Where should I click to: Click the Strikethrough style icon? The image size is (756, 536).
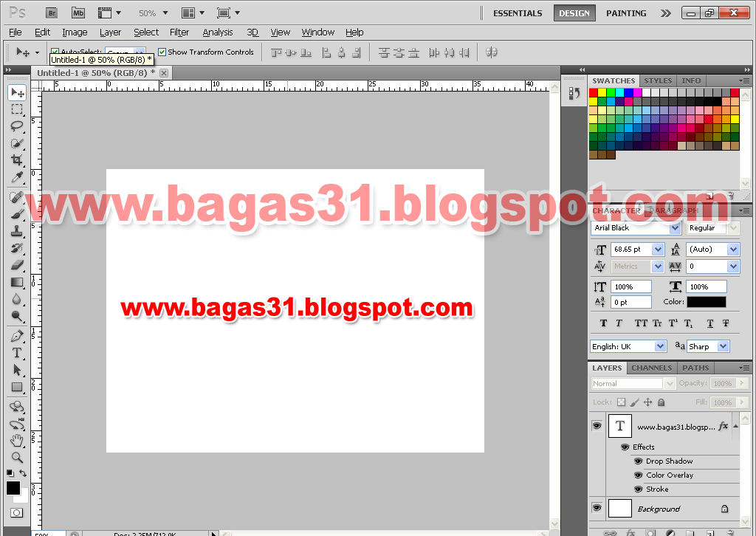point(726,323)
